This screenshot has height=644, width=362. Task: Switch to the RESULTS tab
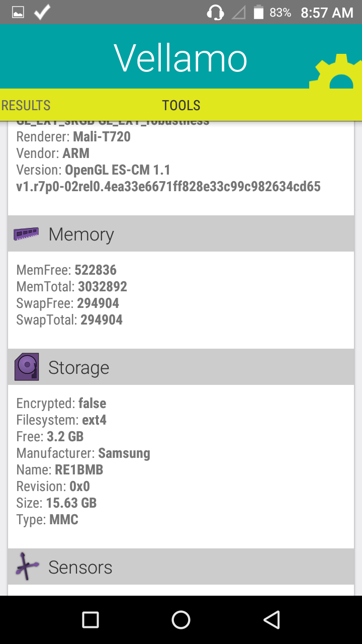tap(26, 105)
